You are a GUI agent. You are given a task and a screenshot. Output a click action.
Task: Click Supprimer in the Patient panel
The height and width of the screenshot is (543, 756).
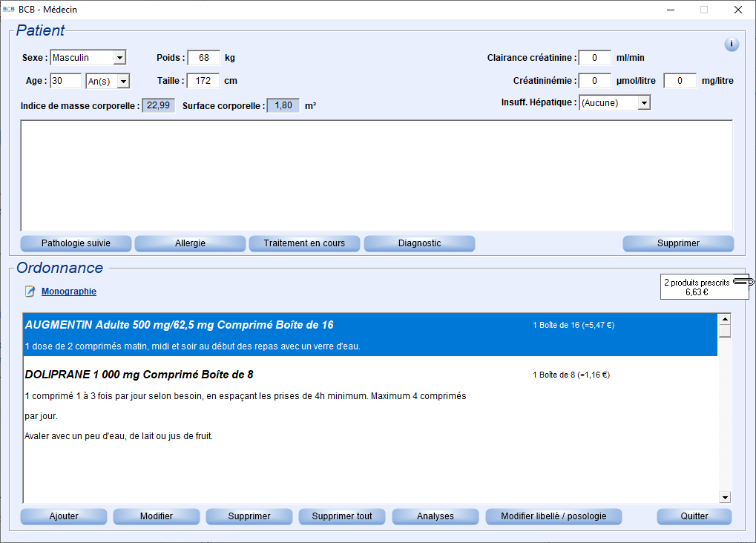pos(678,243)
